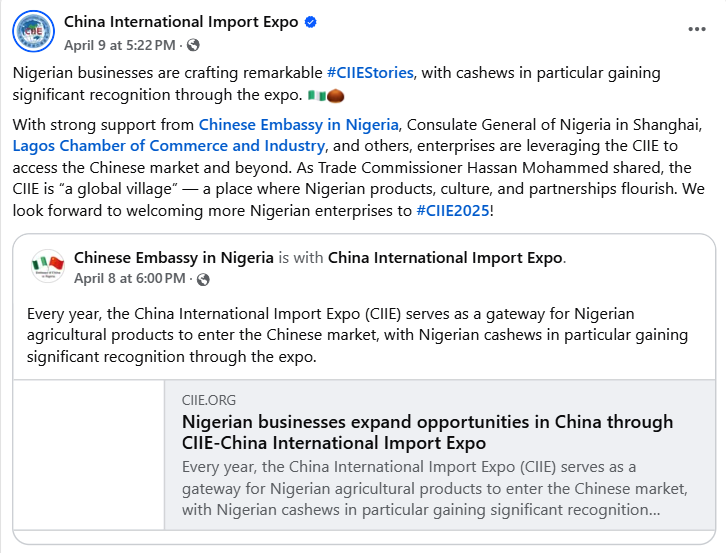Viewport: 726px width, 553px height.
Task: Open the #CIIE2025 hashtag
Action: pyautogui.click(x=453, y=211)
